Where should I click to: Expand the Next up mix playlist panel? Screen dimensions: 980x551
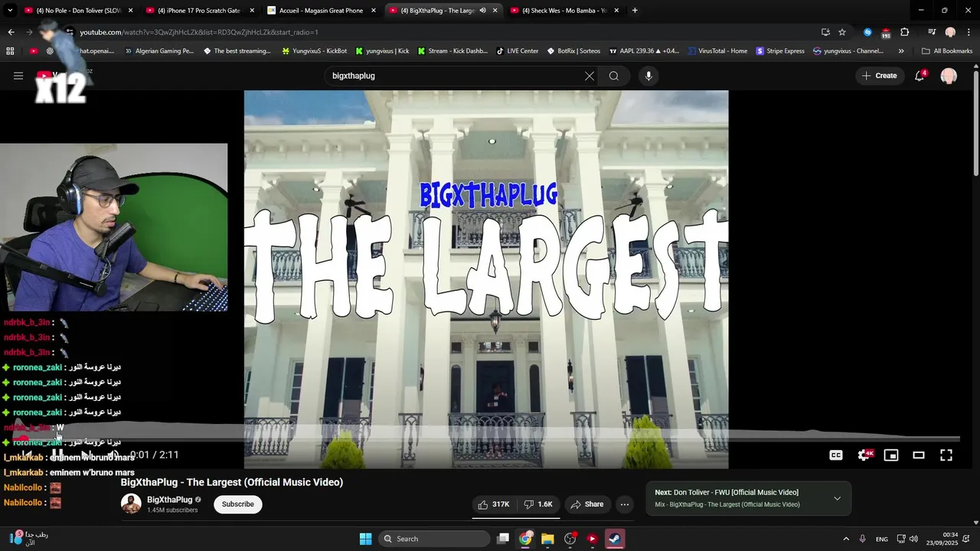click(837, 498)
